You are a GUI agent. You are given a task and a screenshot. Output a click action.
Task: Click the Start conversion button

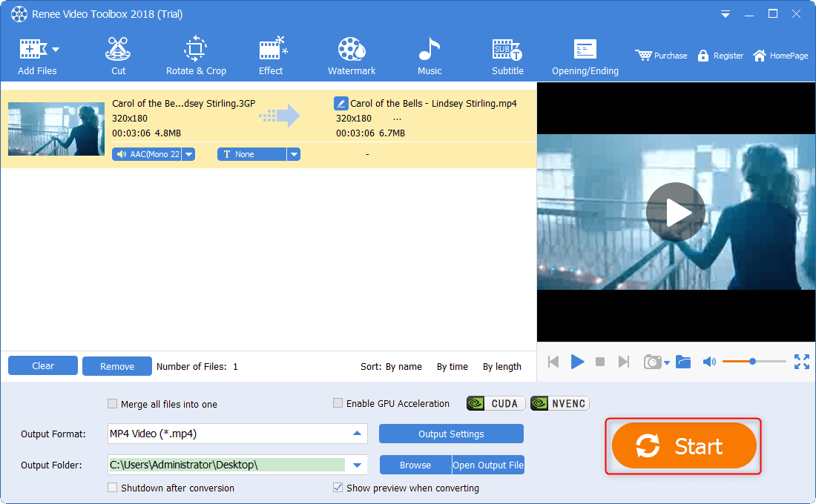coord(683,446)
